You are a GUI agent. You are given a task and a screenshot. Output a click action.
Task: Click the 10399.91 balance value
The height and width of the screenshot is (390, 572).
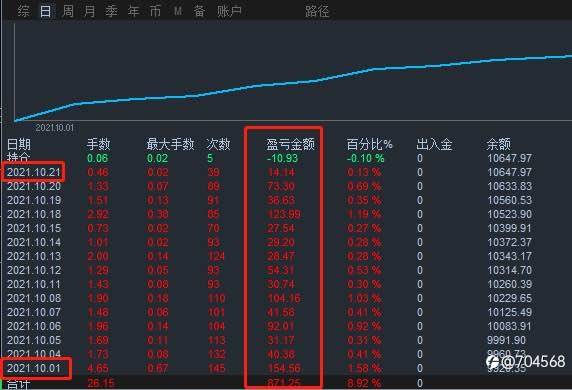(x=510, y=228)
